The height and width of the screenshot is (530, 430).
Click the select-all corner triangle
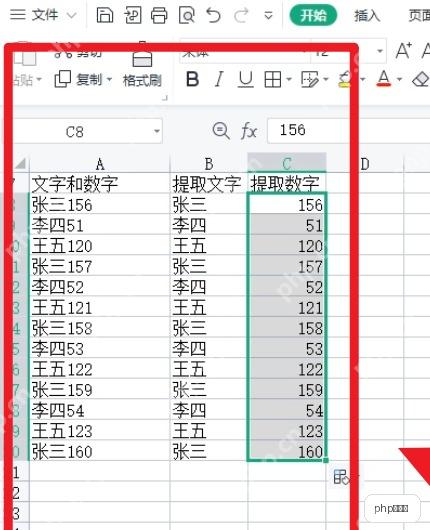21,164
